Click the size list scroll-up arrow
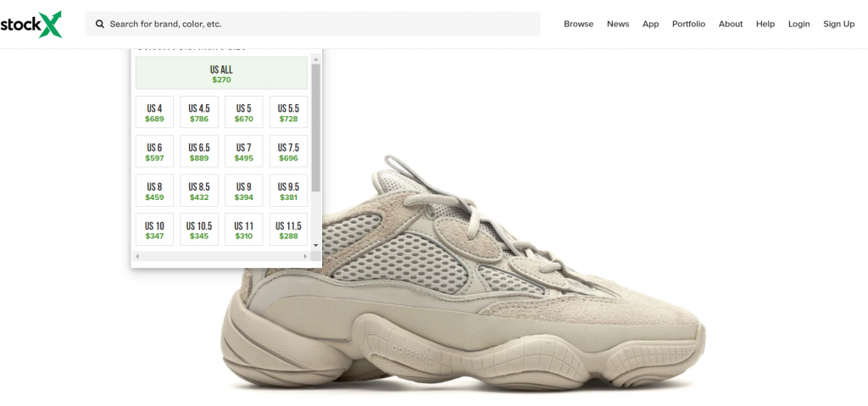The height and width of the screenshot is (406, 868). (316, 59)
